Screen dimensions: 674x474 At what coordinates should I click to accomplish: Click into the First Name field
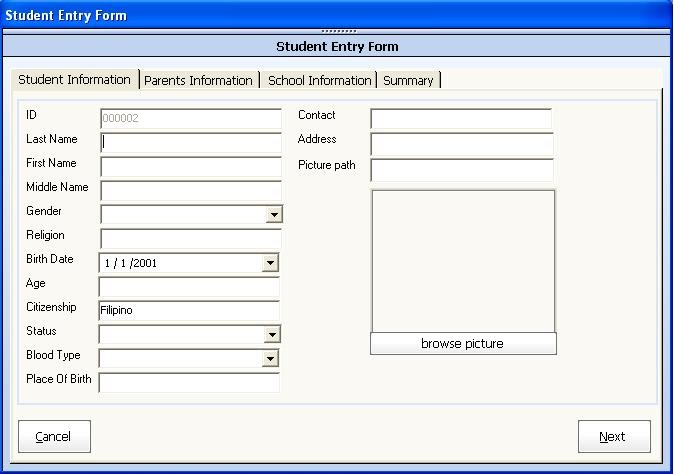coord(191,166)
